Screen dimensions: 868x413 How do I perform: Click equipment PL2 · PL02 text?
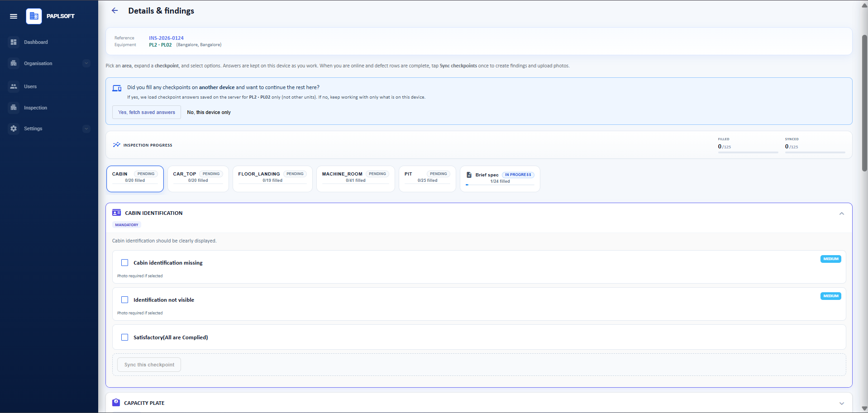click(160, 45)
